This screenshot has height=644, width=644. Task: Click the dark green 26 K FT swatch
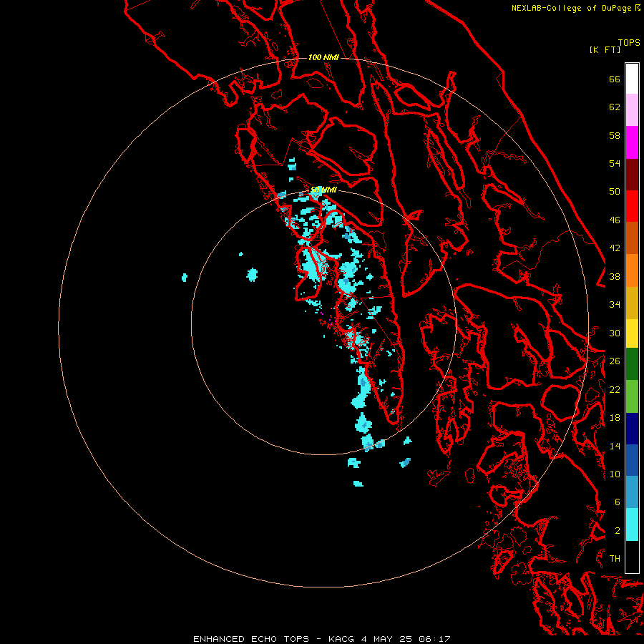(x=632, y=364)
